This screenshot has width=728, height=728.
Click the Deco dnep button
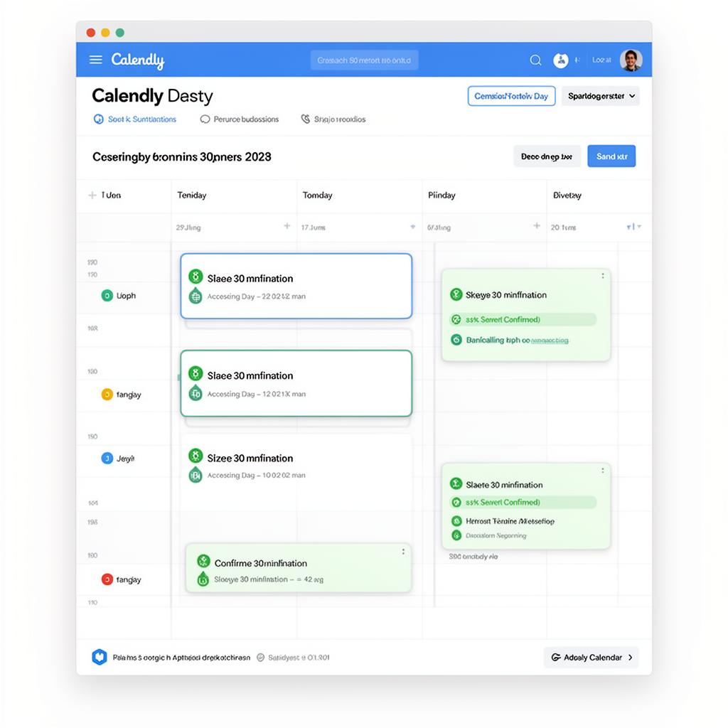(x=547, y=156)
